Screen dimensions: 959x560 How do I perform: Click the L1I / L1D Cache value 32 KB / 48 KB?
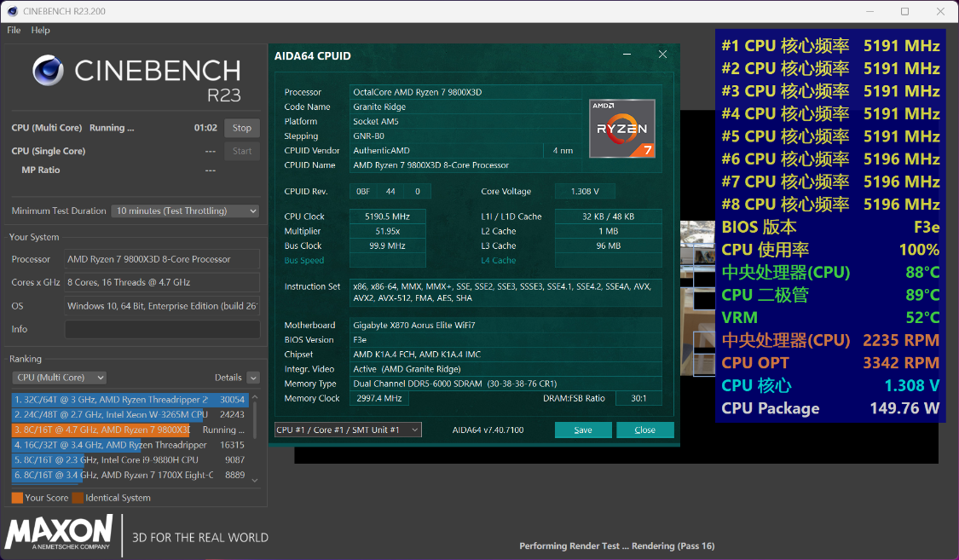click(x=608, y=216)
